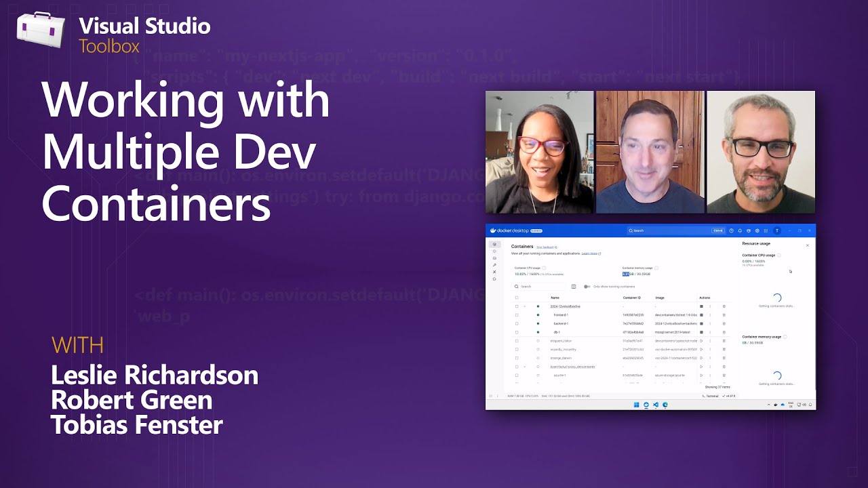Viewport: 868px width, 488px height.
Task: Open Docker Scout in the sidebar
Action: point(494,272)
